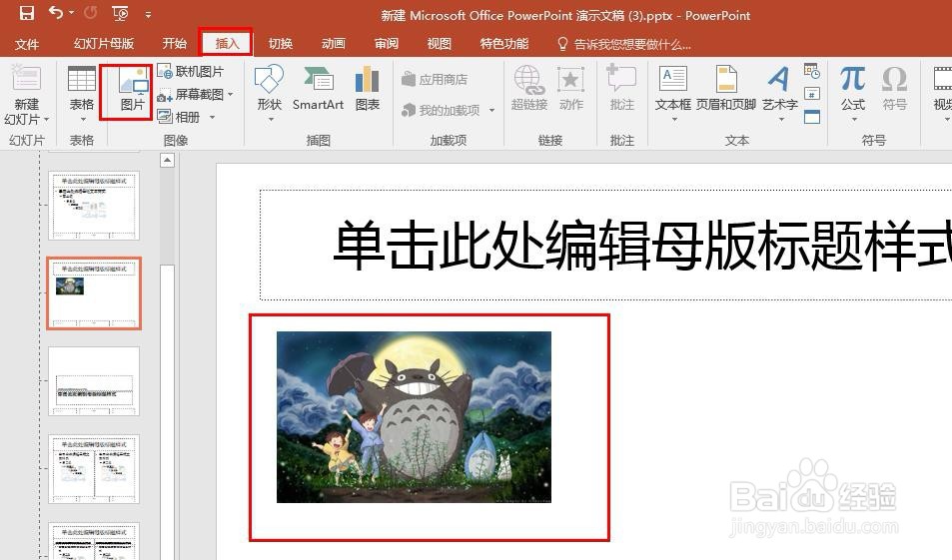
Task: Select the 插入 ribbon tab
Action: [227, 44]
